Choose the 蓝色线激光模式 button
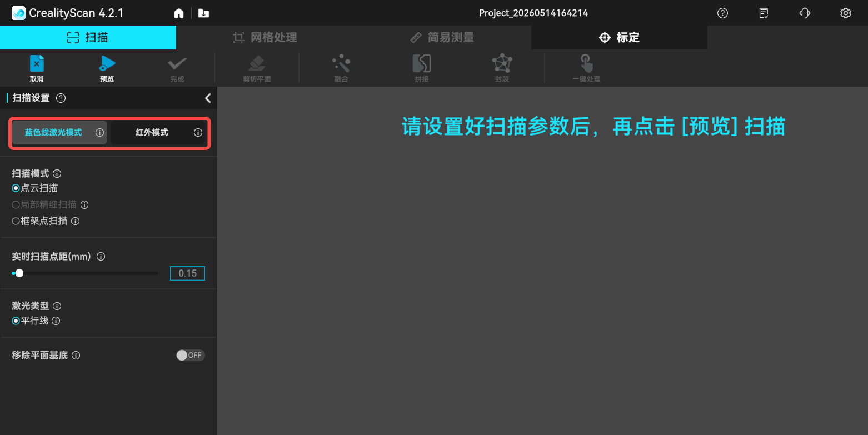 pyautogui.click(x=59, y=133)
